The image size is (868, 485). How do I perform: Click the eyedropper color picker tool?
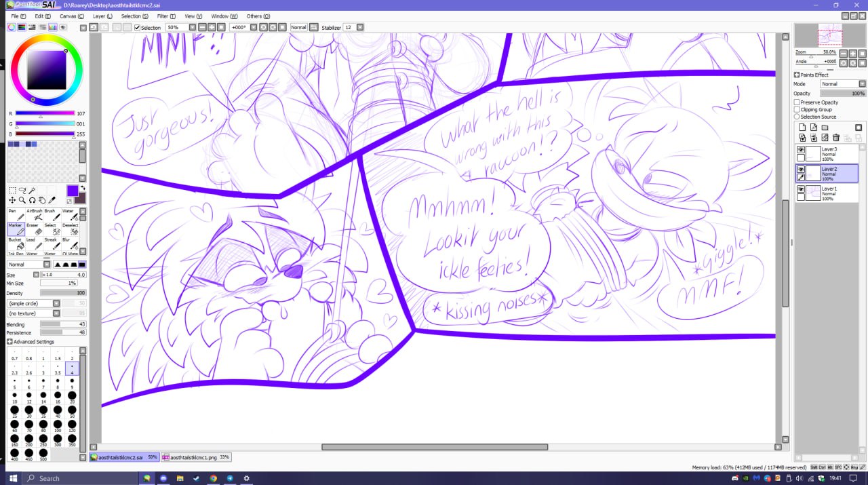pos(52,200)
